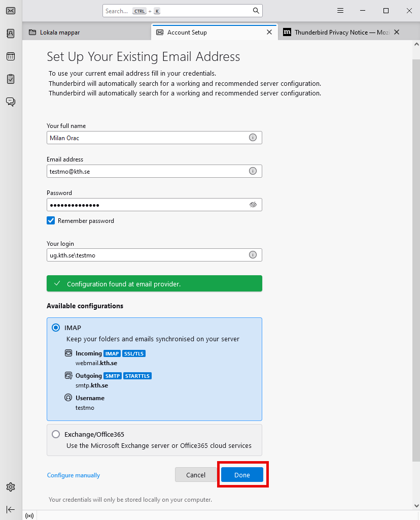Screen dimensions: 420x520
Task: Open the Calendar space icon
Action: [x=11, y=56]
